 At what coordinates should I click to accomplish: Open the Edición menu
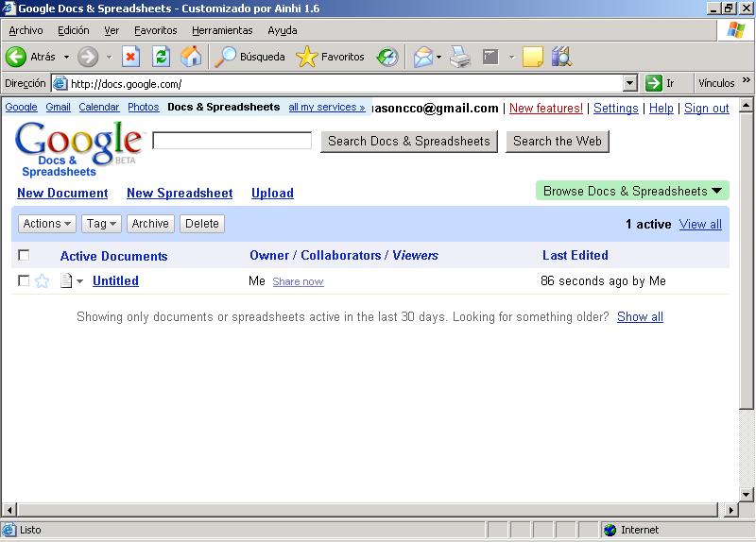click(x=74, y=30)
